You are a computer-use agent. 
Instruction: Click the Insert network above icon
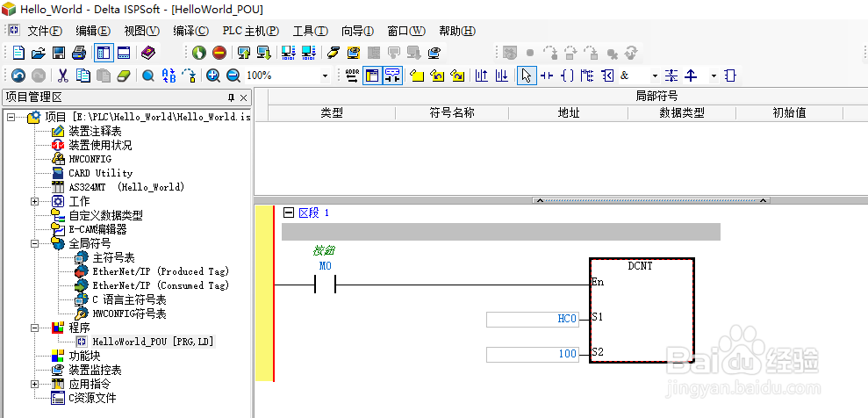coord(482,76)
